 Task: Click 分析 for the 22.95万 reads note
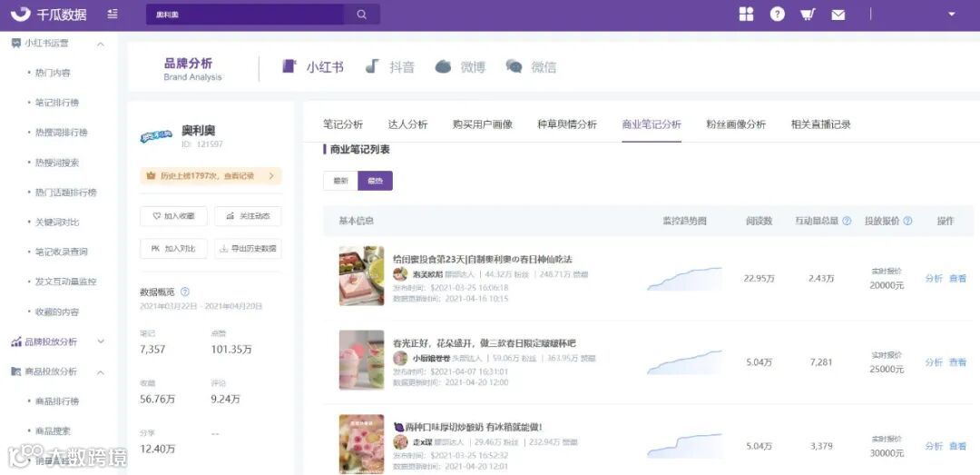933,279
